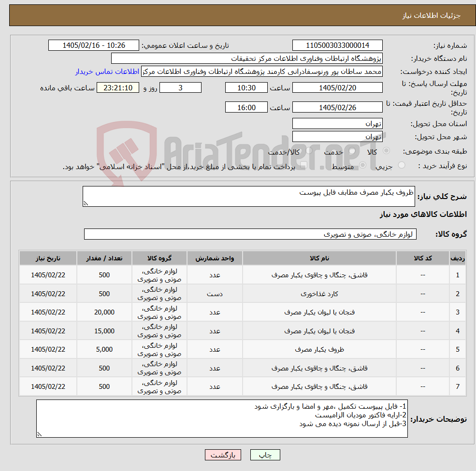
Task: Click the resize handle of description box
Action: click(x=86, y=204)
